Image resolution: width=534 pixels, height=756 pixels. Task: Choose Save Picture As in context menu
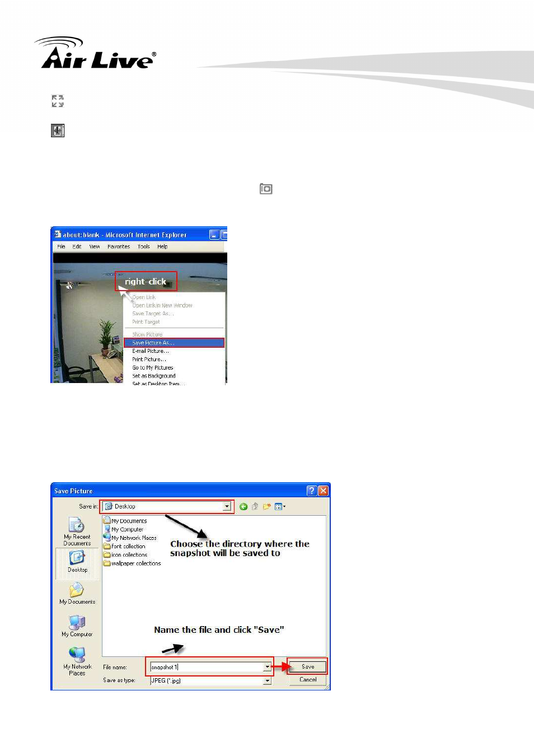(x=174, y=343)
